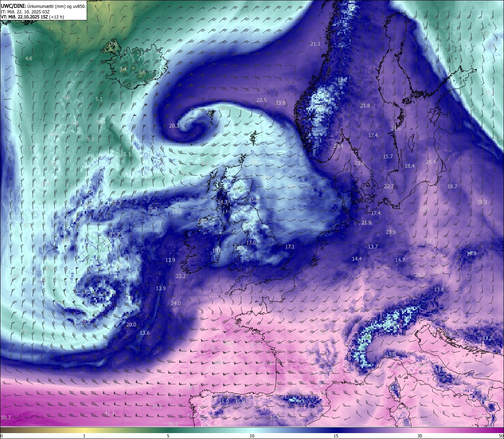Click the 18.3 value over western Scotland
This screenshot has width=504, height=439.
point(222,202)
